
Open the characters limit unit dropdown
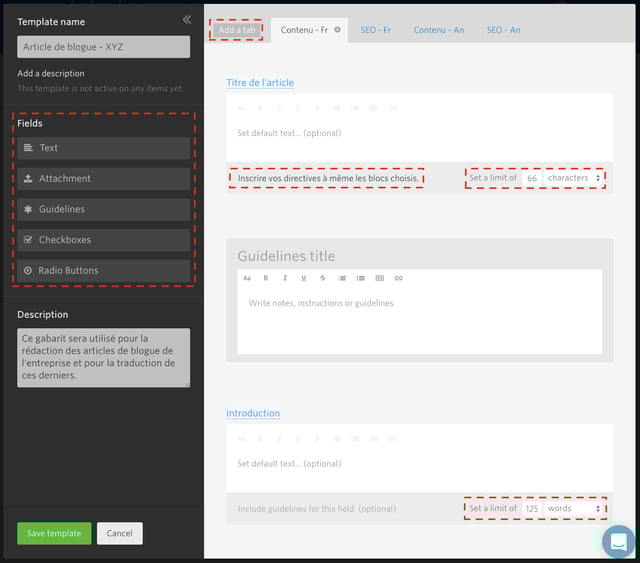tap(574, 178)
